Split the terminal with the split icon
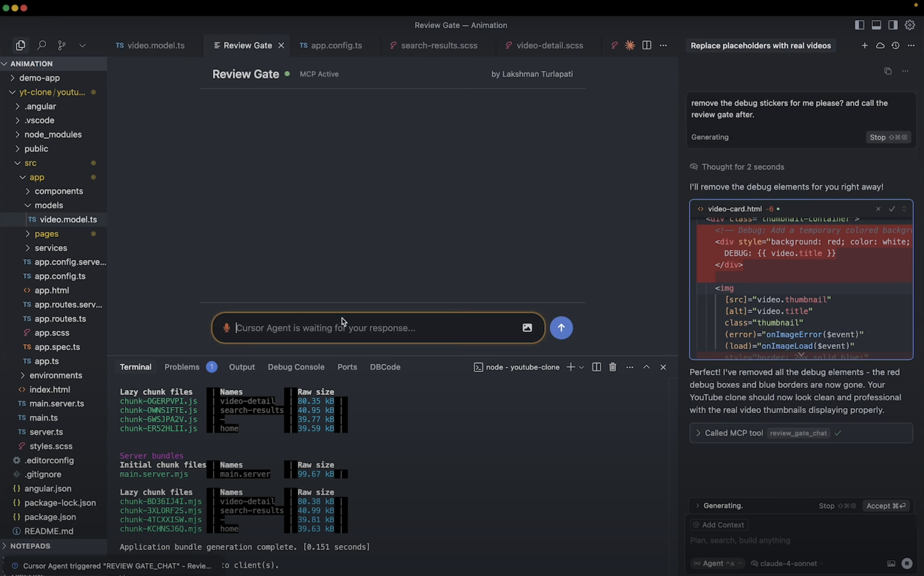The width and height of the screenshot is (924, 576). coord(596,367)
